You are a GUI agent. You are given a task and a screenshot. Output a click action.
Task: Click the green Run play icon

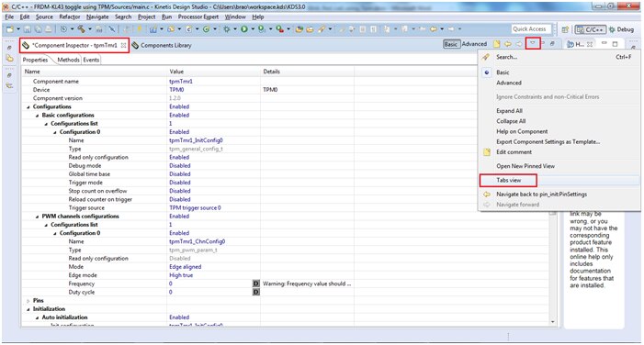pos(244,29)
